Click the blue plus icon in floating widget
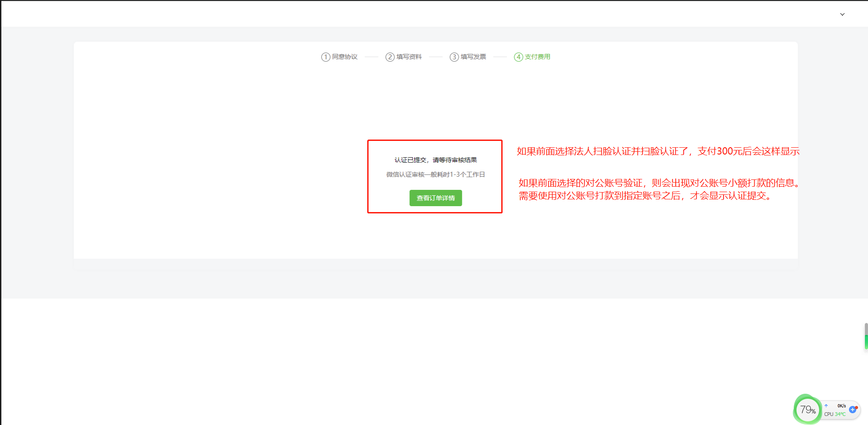The width and height of the screenshot is (868, 425). (x=853, y=410)
